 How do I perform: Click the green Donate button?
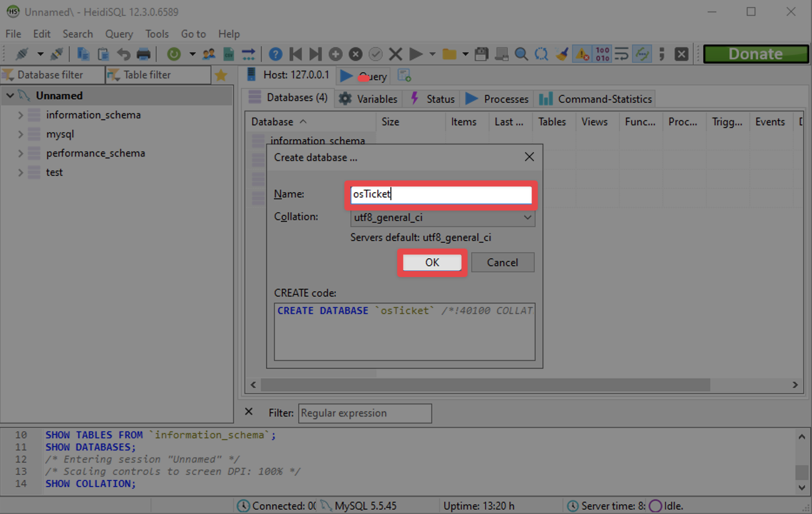pos(756,54)
